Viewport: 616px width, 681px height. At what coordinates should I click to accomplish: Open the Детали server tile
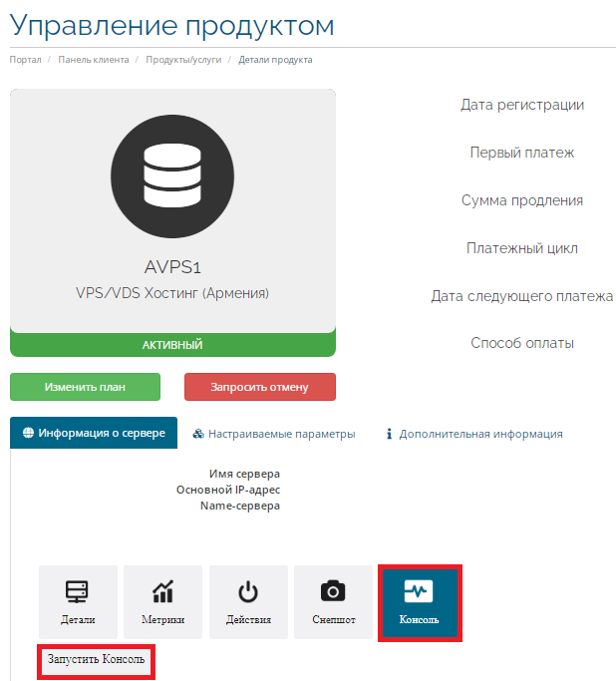point(78,602)
